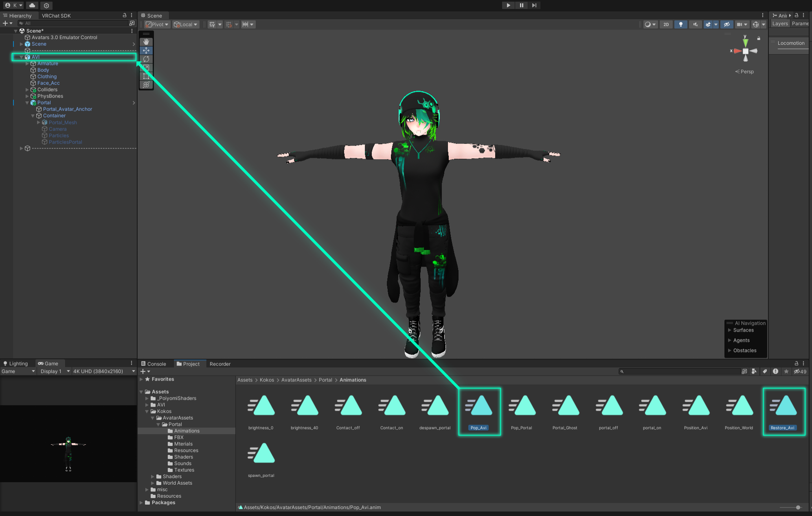Image resolution: width=812 pixels, height=516 pixels.
Task: Click the Search by Label tag icon
Action: click(765, 371)
